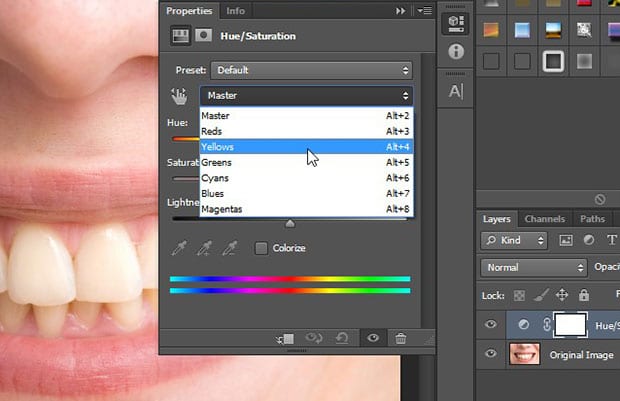Select the Hue/Saturation layer mask thumbnail
Viewport: 620px width, 401px height.
tap(570, 325)
